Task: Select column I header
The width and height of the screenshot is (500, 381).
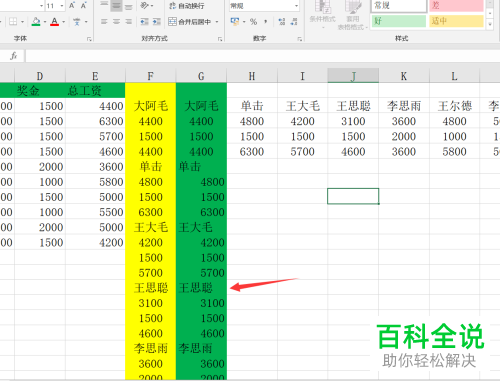Action: (x=303, y=76)
